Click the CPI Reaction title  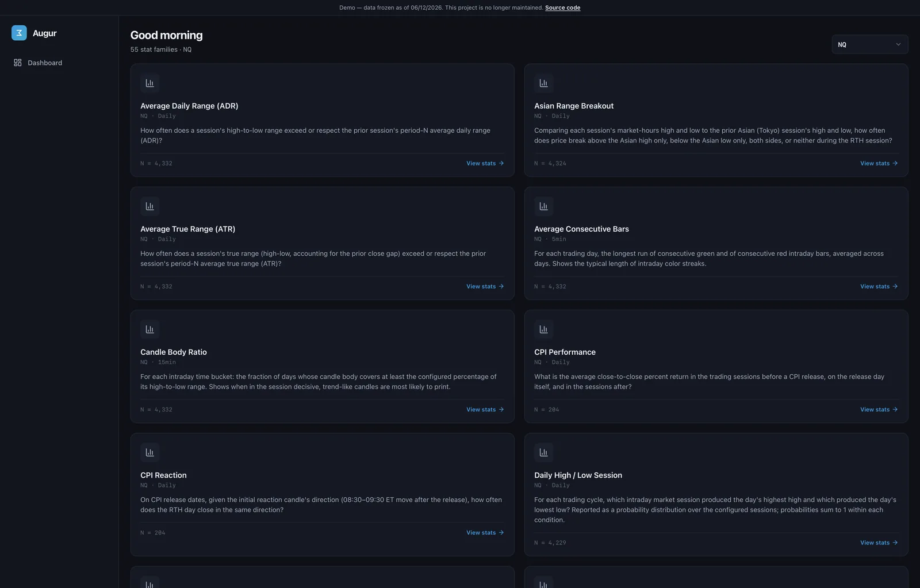pyautogui.click(x=163, y=475)
